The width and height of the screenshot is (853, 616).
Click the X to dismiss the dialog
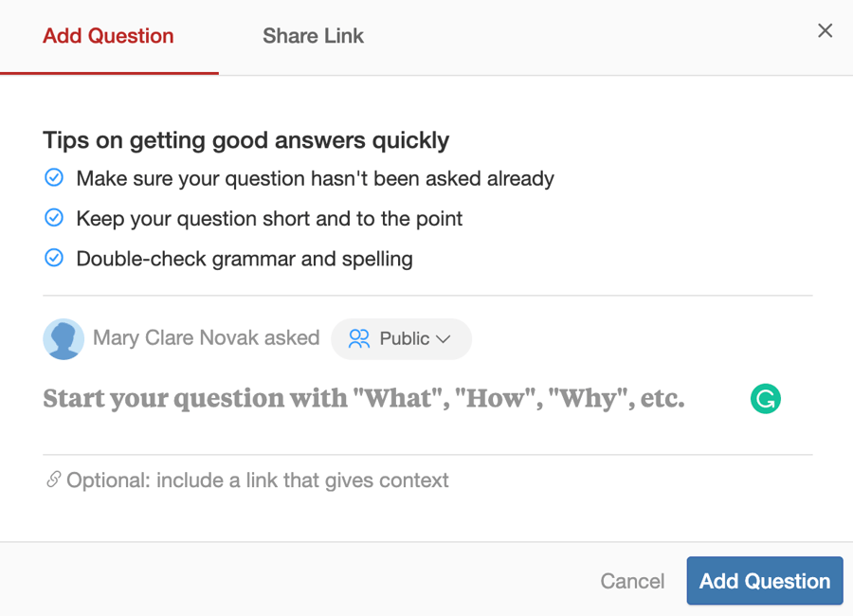825,29
